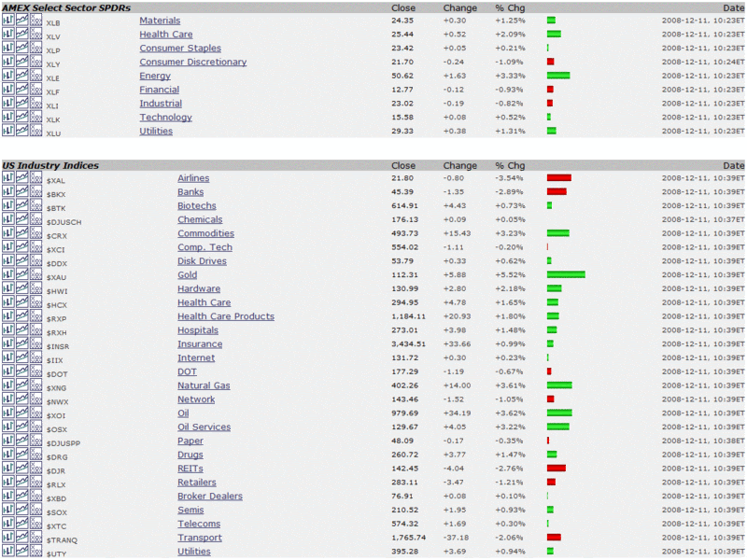Screen dimensions: 747x560
Task: Open the Energy sector link
Action: click(155, 76)
